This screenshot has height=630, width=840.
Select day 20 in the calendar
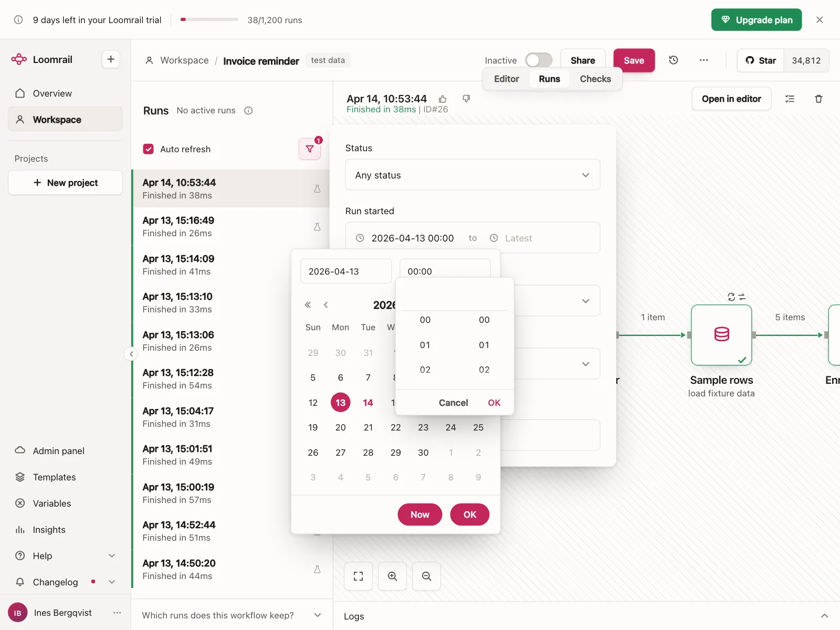340,427
